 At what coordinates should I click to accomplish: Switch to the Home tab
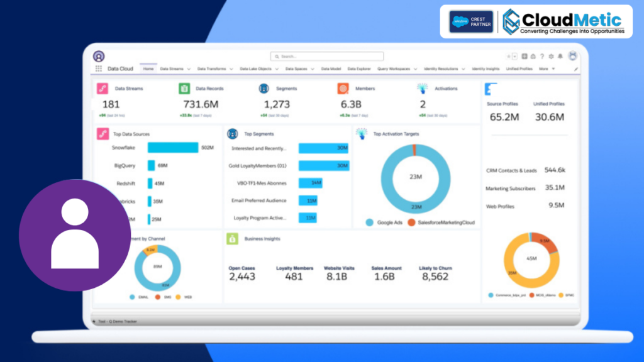148,69
